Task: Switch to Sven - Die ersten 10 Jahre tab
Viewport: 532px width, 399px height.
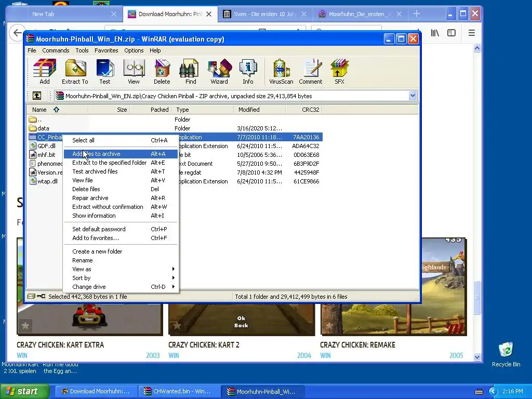Action: pos(264,14)
